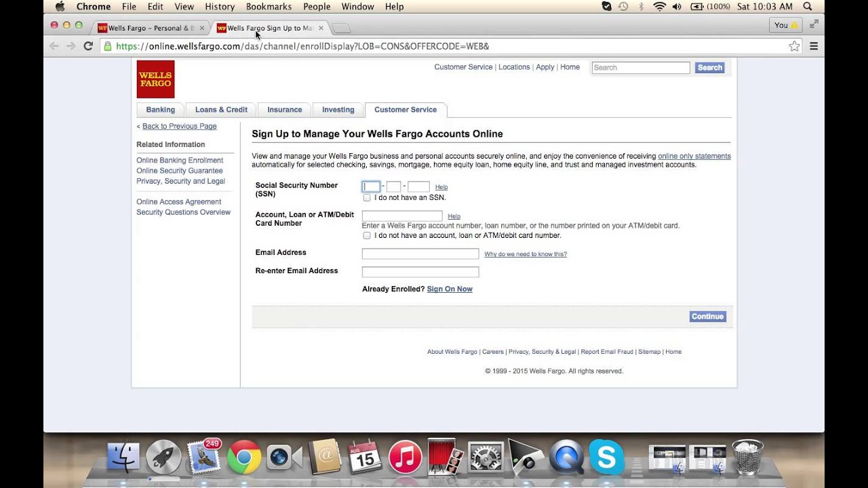Viewport: 868px width, 488px height.
Task: Switch to the 'Wells Fargo – Personal' browser tab
Action: pos(146,28)
